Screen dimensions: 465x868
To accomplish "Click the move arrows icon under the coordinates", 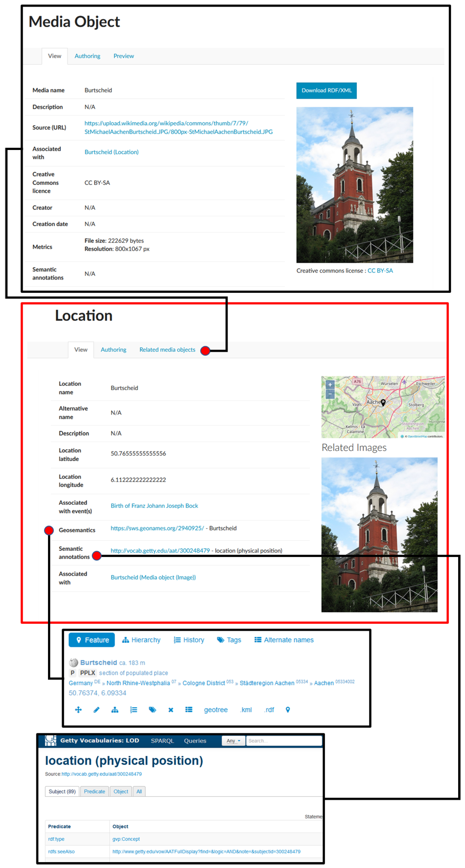I will point(78,710).
